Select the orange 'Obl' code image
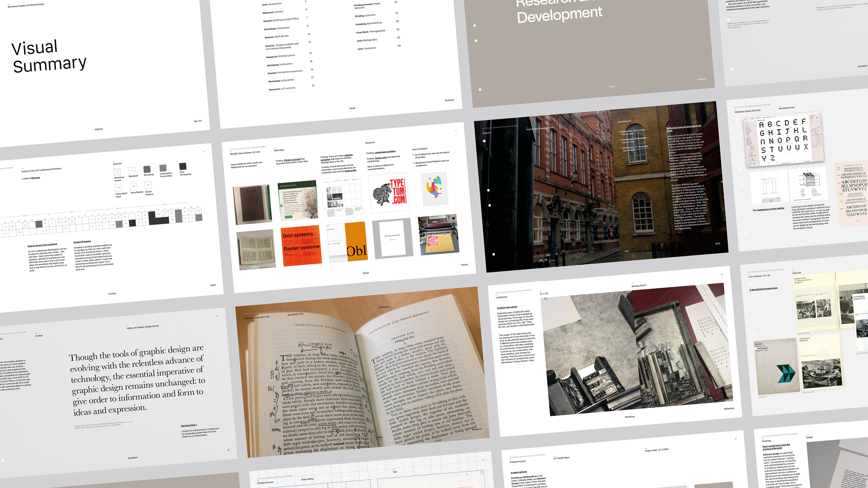This screenshot has height=488, width=868. pos(347,242)
